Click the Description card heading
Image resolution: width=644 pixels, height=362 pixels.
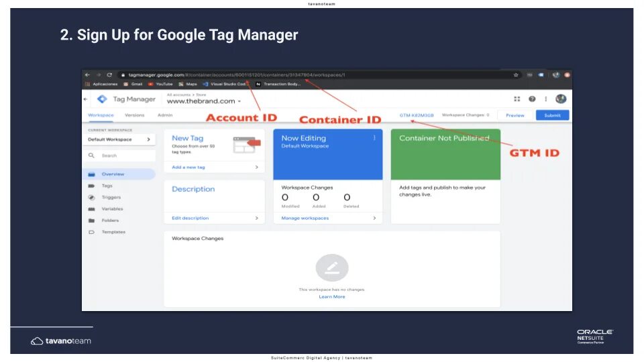(x=193, y=189)
